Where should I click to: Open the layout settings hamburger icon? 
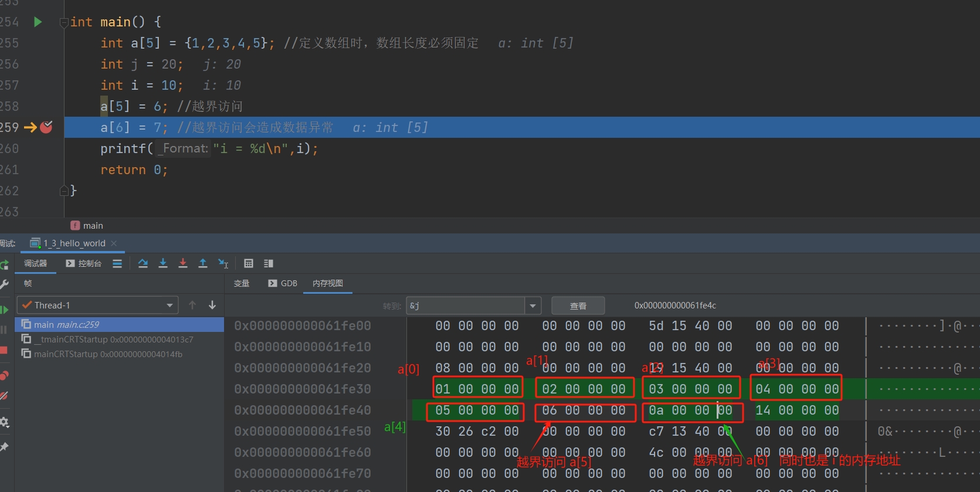[117, 263]
